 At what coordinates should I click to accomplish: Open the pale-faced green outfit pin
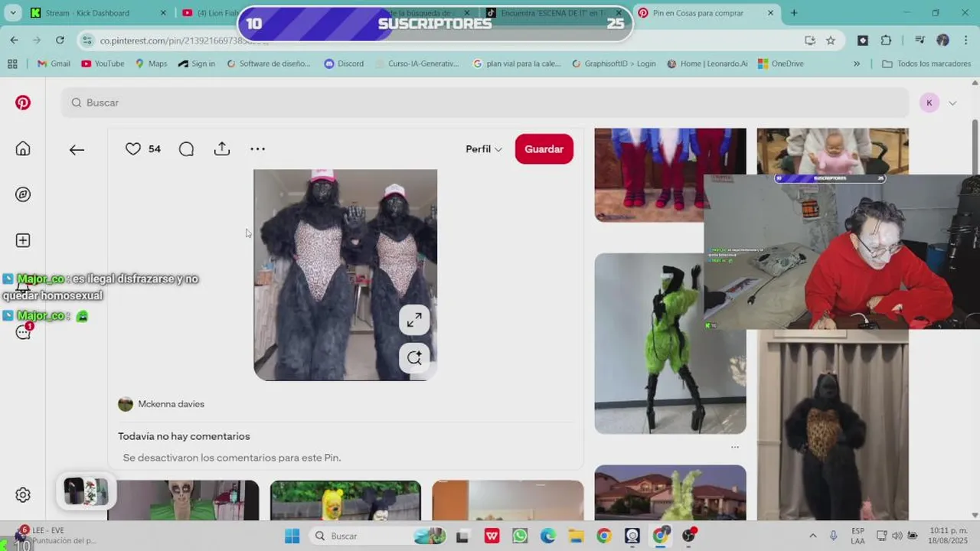pos(184,500)
